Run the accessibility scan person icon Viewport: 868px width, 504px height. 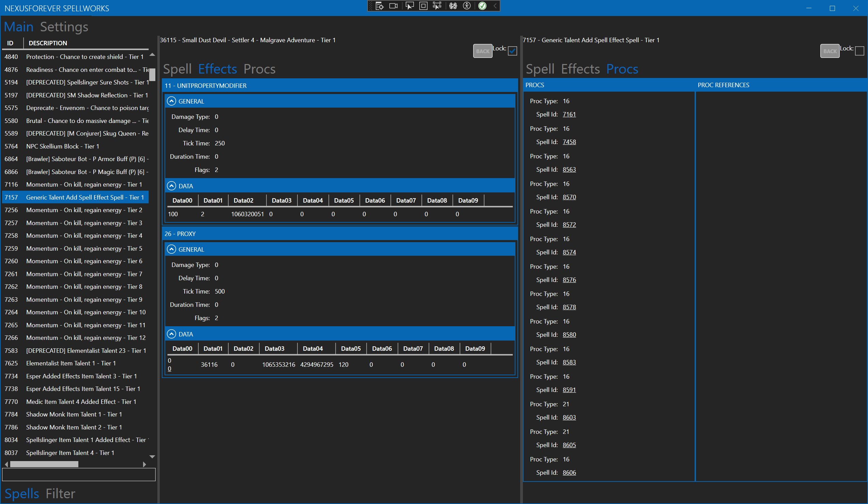coord(467,6)
